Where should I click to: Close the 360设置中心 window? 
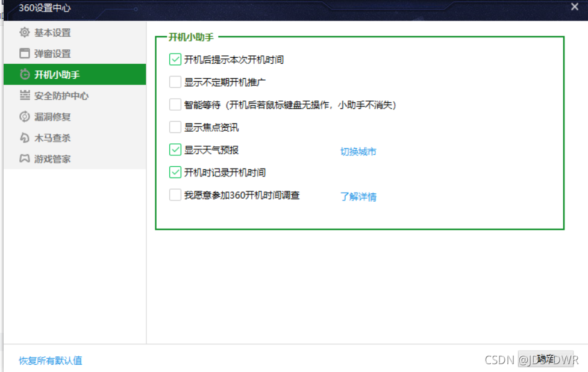[x=575, y=7]
